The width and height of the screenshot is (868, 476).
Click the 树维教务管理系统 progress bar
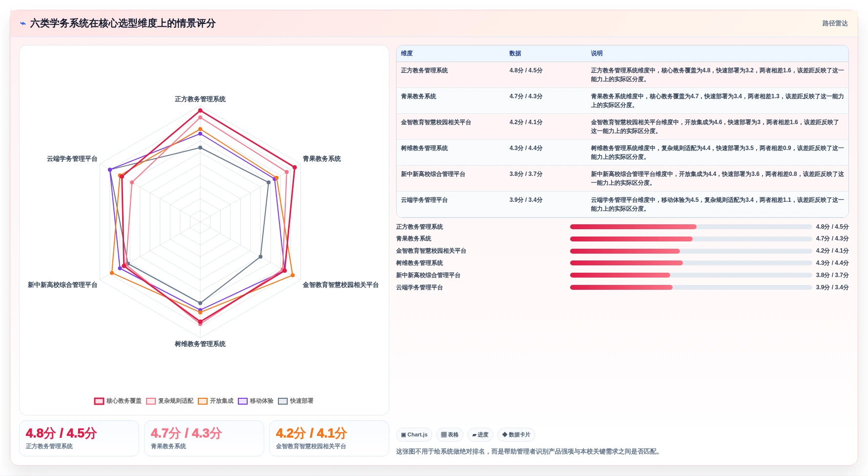click(x=691, y=263)
